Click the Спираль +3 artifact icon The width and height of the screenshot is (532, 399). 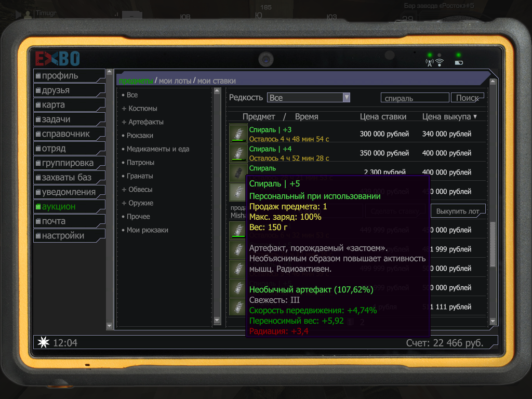[x=238, y=134]
